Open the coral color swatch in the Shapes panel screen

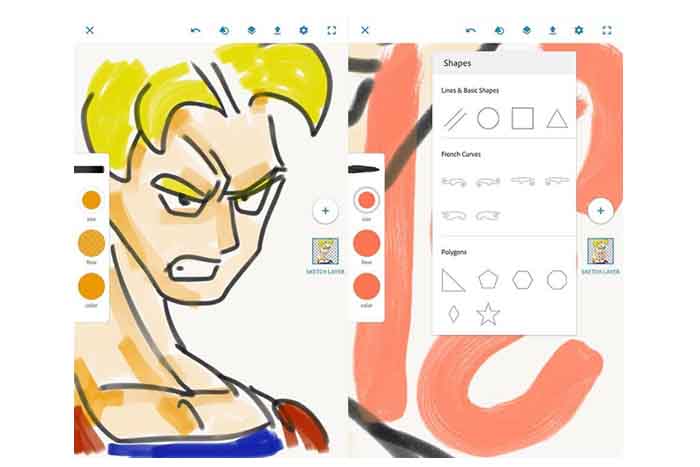click(367, 286)
